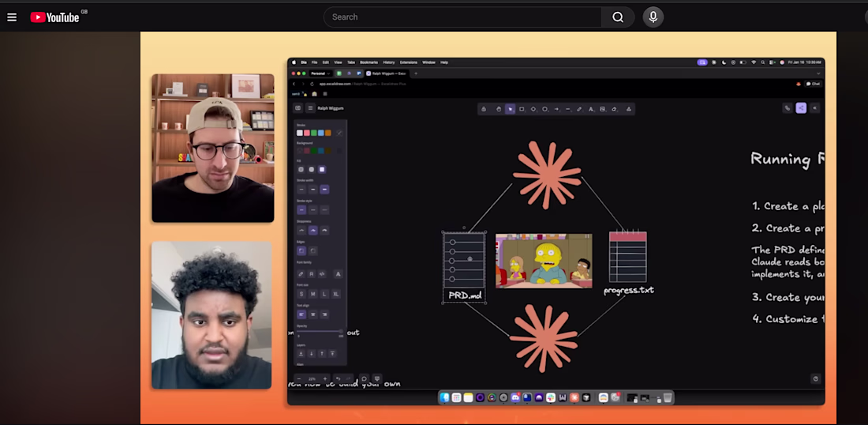Viewport: 868px width, 425px height.
Task: Choose sharp edges option
Action: tap(301, 251)
